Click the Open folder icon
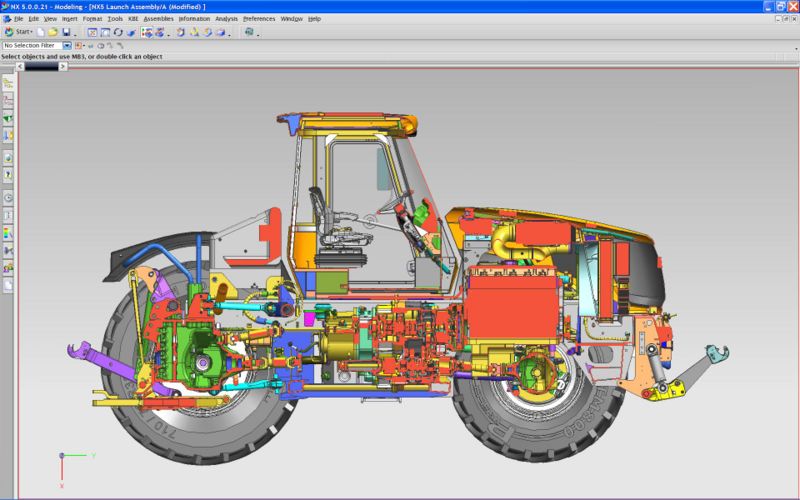 pyautogui.click(x=53, y=32)
